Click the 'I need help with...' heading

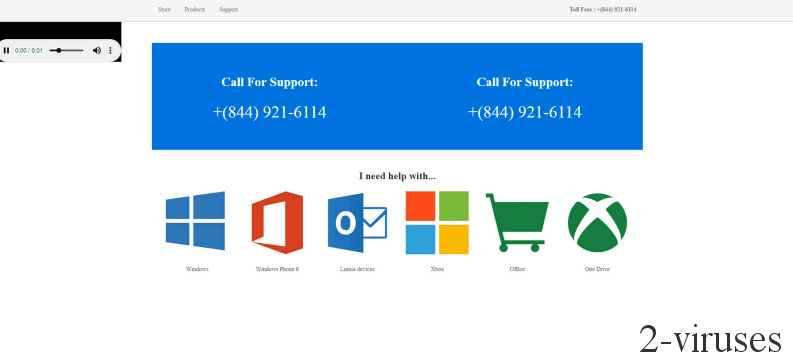click(397, 176)
